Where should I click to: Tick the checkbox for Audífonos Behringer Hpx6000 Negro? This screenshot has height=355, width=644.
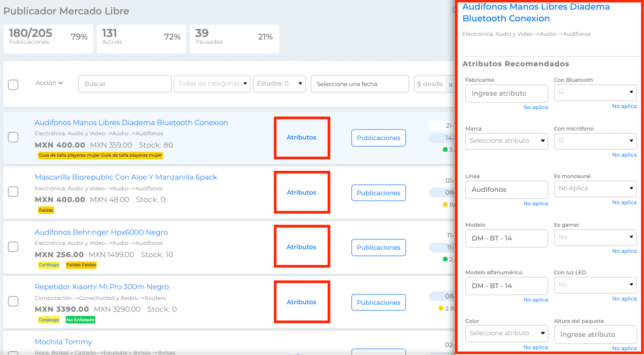pyautogui.click(x=13, y=247)
